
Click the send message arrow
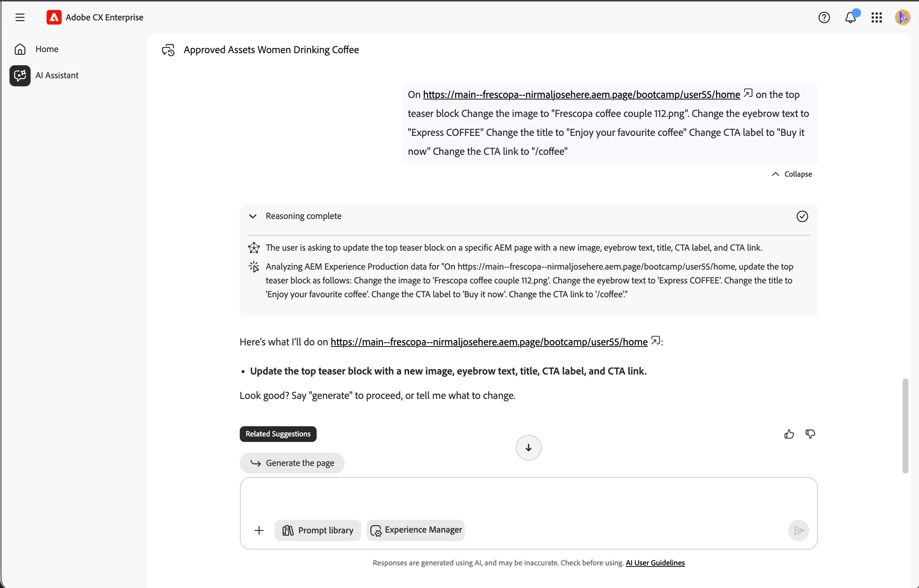pos(799,530)
